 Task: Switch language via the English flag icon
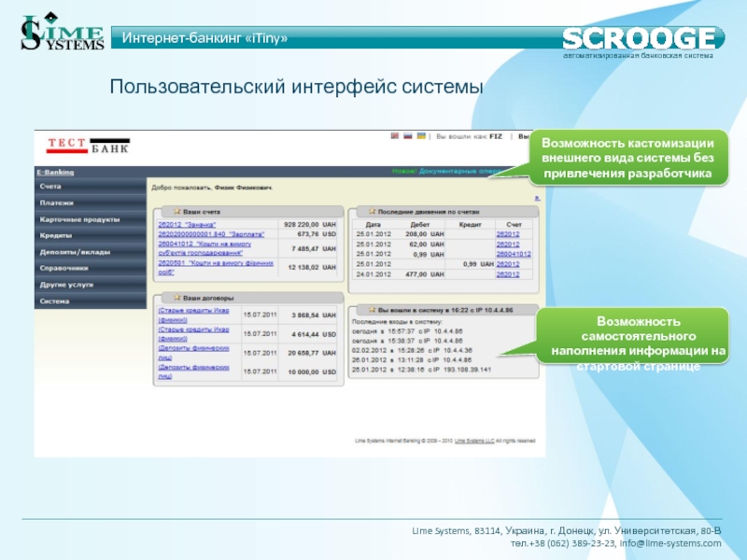pyautogui.click(x=394, y=135)
